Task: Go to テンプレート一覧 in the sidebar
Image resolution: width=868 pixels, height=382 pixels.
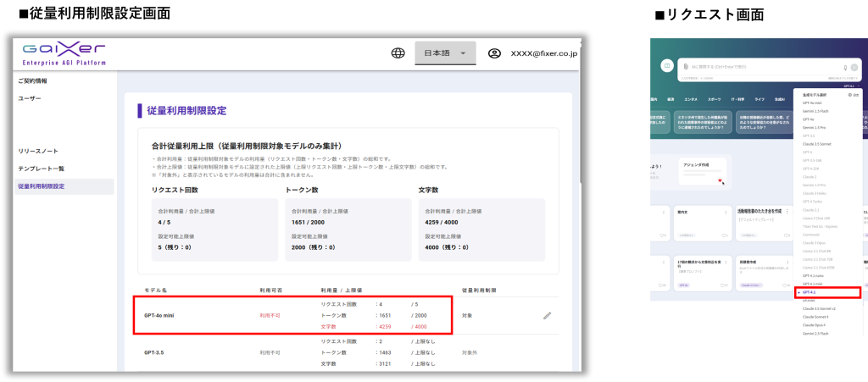Action: click(42, 169)
